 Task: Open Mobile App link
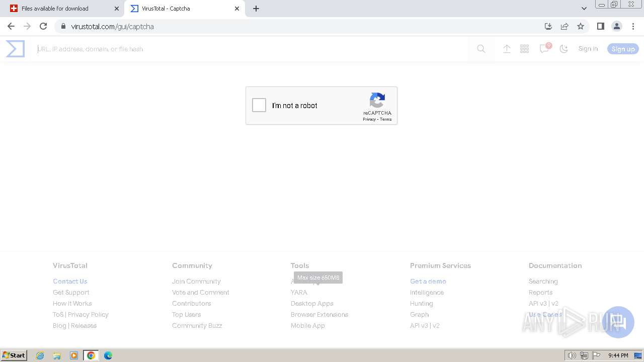point(308,325)
